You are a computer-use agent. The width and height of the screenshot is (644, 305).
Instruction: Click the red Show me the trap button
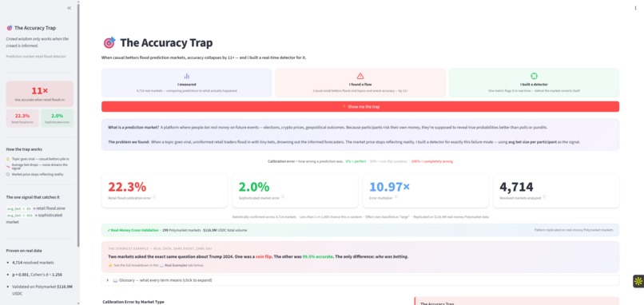pyautogui.click(x=360, y=107)
